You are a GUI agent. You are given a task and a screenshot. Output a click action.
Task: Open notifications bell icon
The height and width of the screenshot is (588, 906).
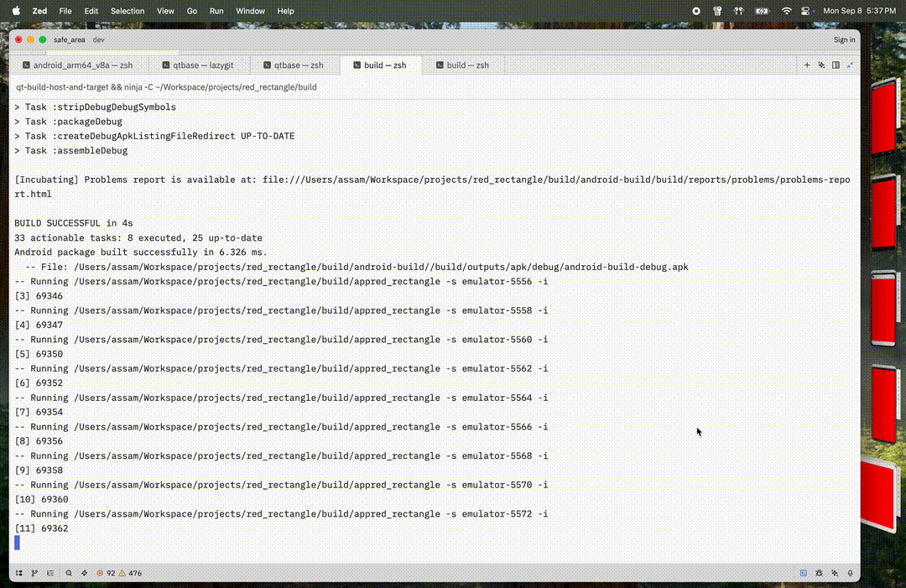pyautogui.click(x=850, y=573)
